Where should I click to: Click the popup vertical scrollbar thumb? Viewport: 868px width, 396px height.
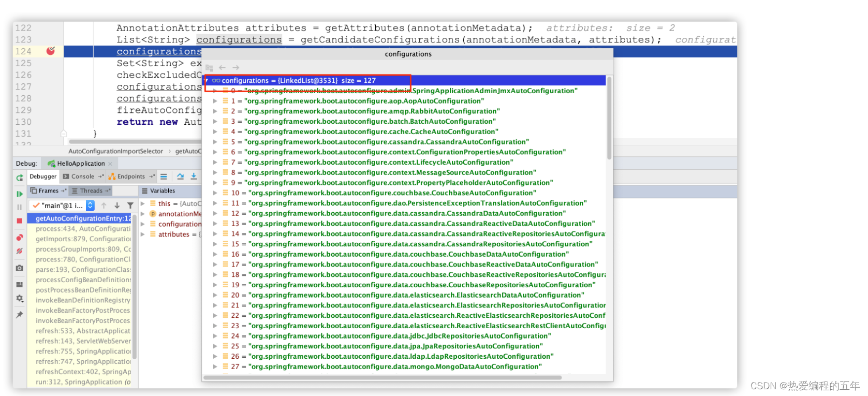click(609, 118)
